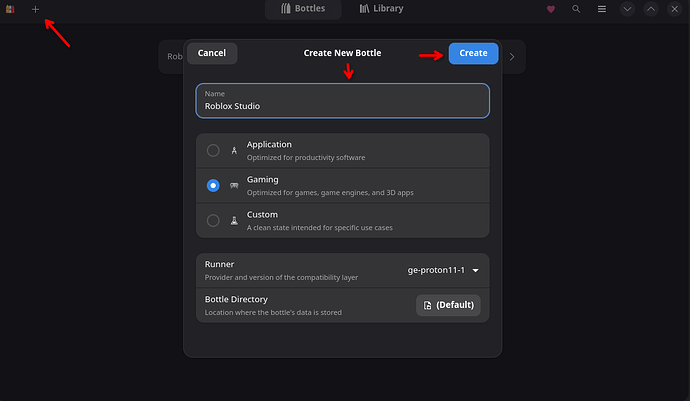Choose bottle directory via (Default) button

448,305
